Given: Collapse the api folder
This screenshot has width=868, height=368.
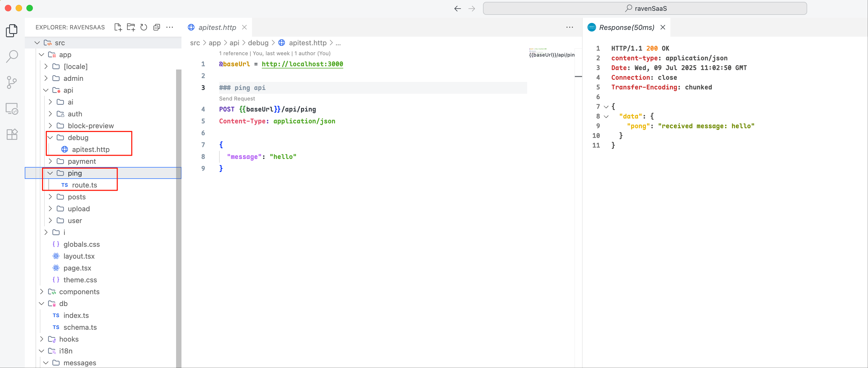Looking at the screenshot, I should [x=46, y=90].
